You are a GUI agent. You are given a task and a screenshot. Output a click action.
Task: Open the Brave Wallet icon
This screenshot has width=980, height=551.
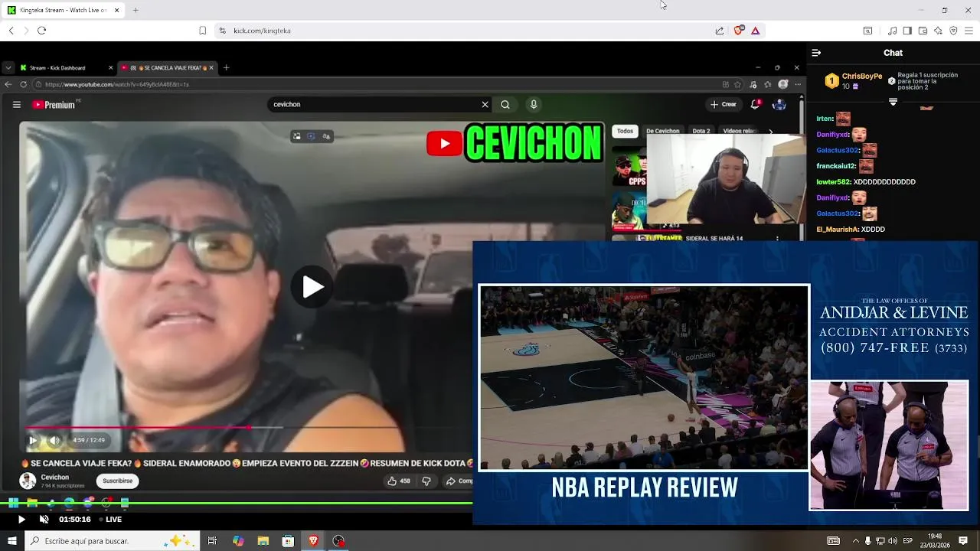pos(923,31)
